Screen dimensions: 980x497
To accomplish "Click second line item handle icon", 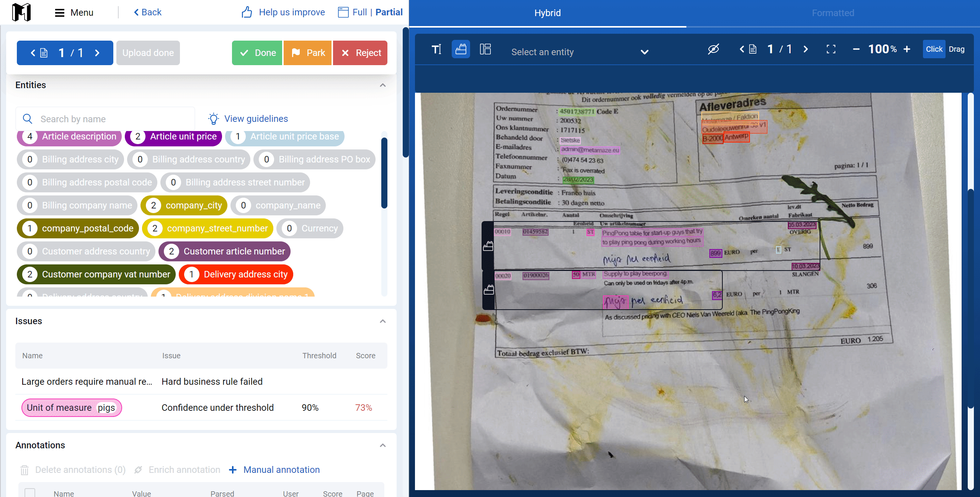I will 489,290.
